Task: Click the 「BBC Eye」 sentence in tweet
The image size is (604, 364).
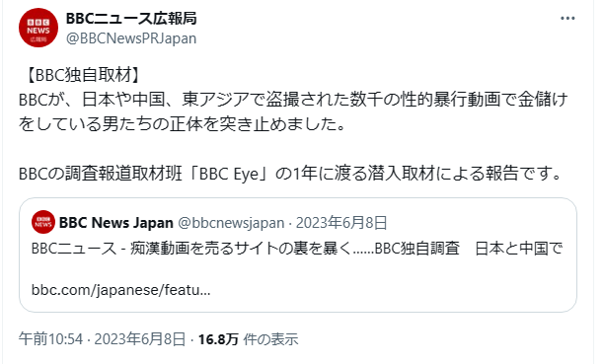Action: pyautogui.click(x=291, y=174)
